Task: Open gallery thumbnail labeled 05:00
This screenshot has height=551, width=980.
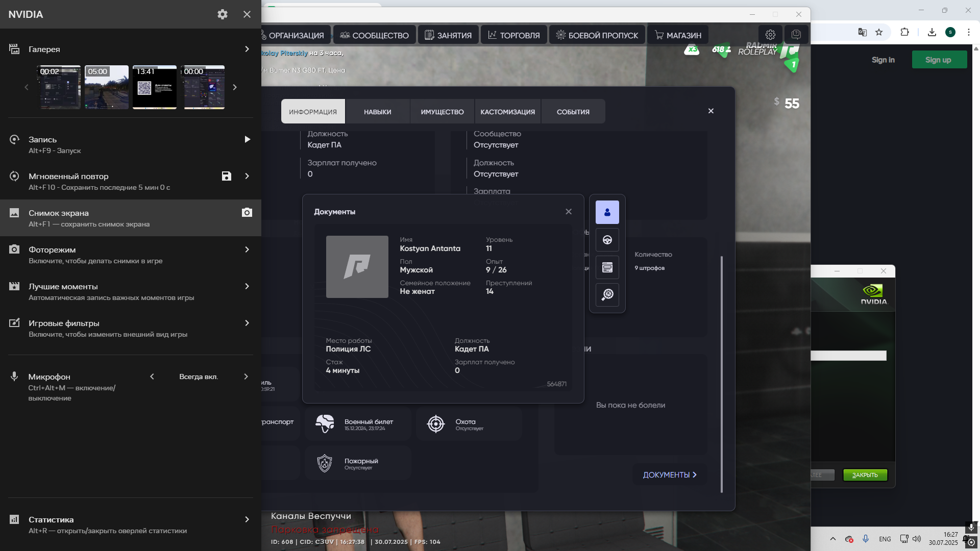Action: pos(107,87)
